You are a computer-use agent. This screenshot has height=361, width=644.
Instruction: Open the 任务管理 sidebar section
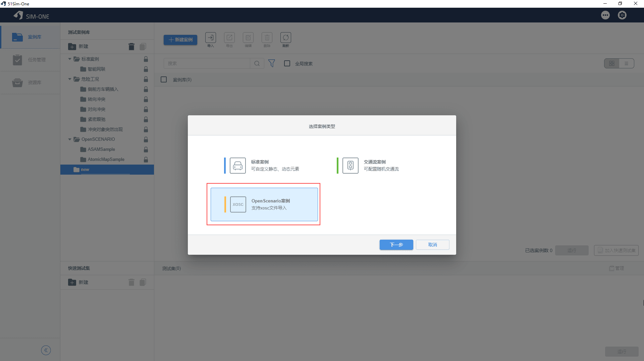(x=30, y=60)
